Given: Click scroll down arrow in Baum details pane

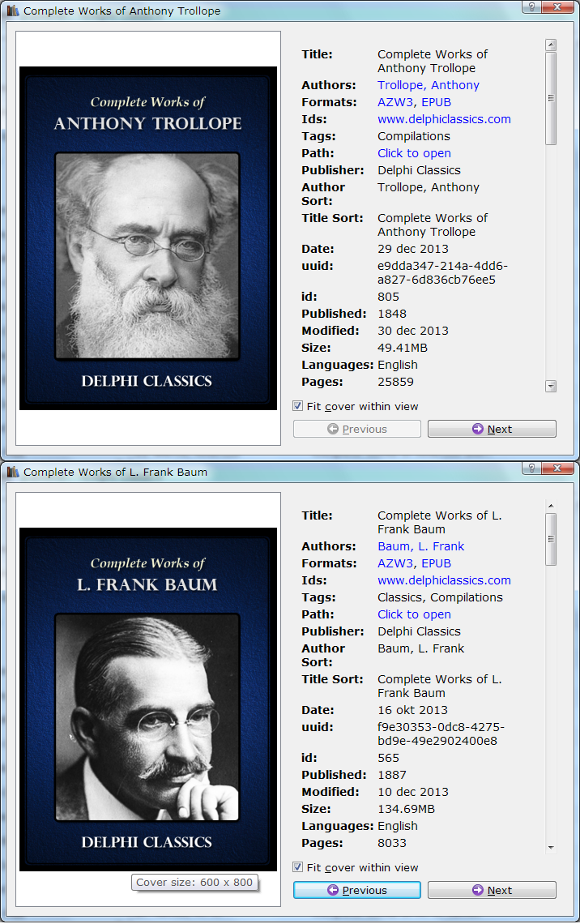Looking at the screenshot, I should click(551, 848).
